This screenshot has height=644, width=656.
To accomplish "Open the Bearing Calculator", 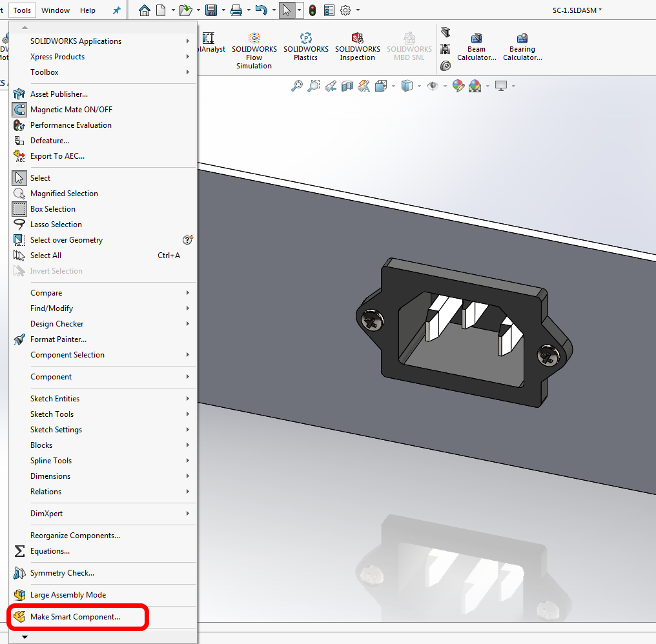I will point(522,46).
